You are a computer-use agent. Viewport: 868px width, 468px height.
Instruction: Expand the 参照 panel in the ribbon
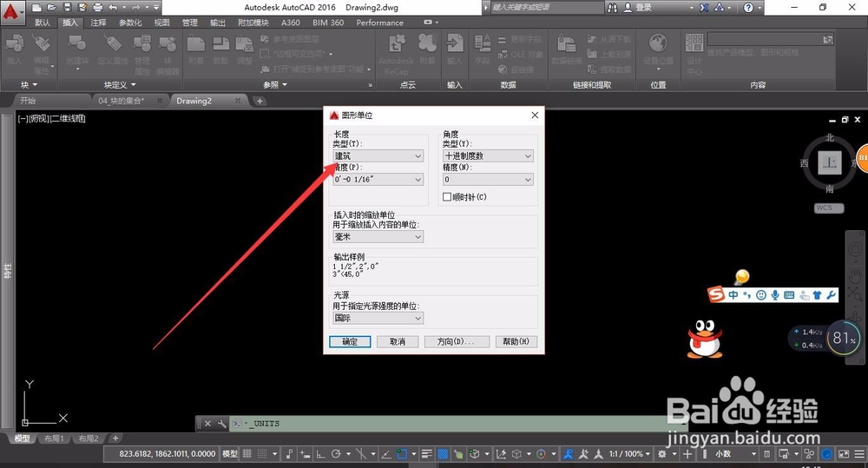coord(275,85)
